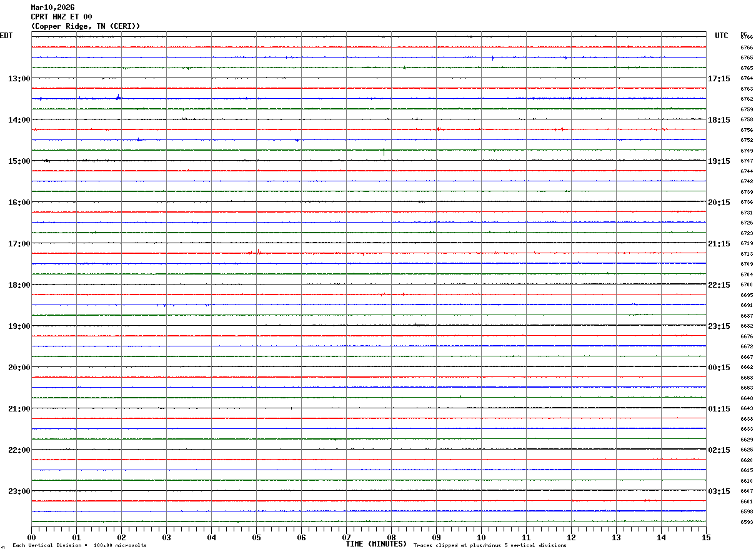Click minute tick label 12
756x554 pixels.
point(571,537)
